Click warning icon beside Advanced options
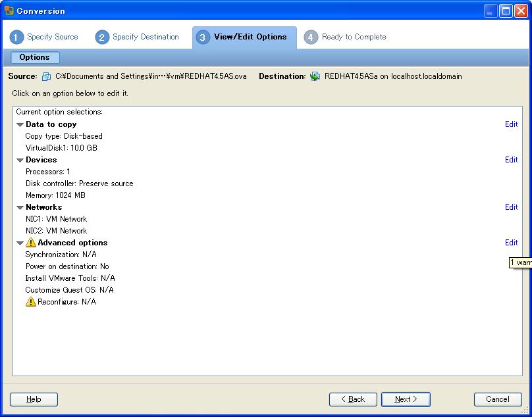The width and height of the screenshot is (532, 417). click(x=30, y=243)
